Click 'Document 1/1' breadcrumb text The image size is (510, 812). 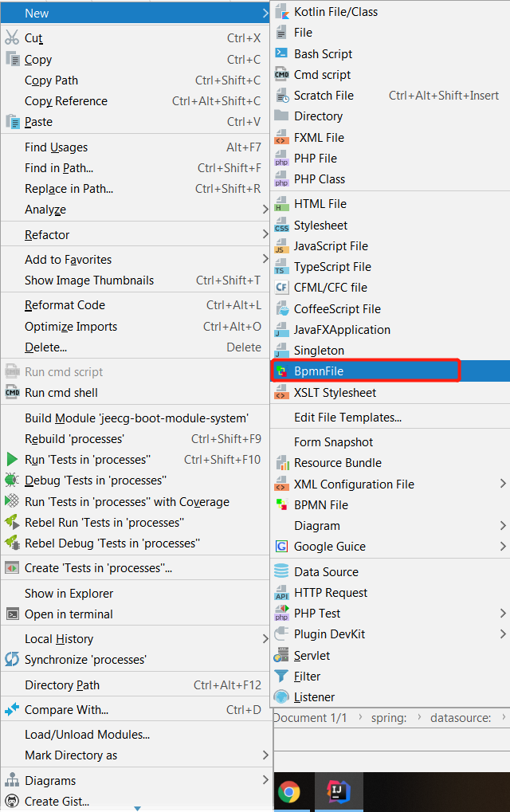coord(310,718)
